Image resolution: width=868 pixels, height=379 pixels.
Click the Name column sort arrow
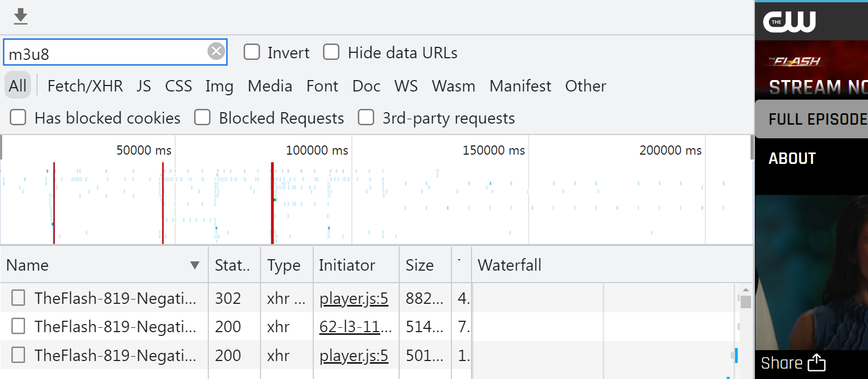[194, 265]
